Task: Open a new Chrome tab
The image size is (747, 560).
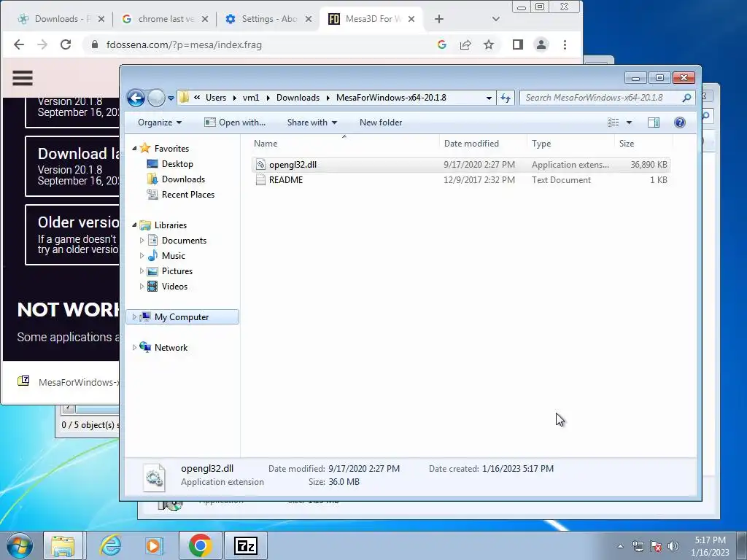Action: pos(438,19)
